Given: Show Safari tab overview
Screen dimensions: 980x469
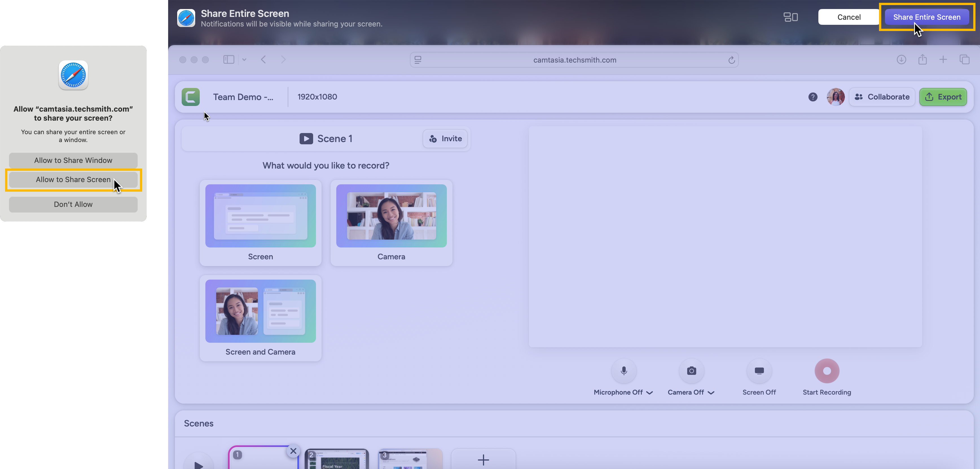Looking at the screenshot, I should [964, 60].
